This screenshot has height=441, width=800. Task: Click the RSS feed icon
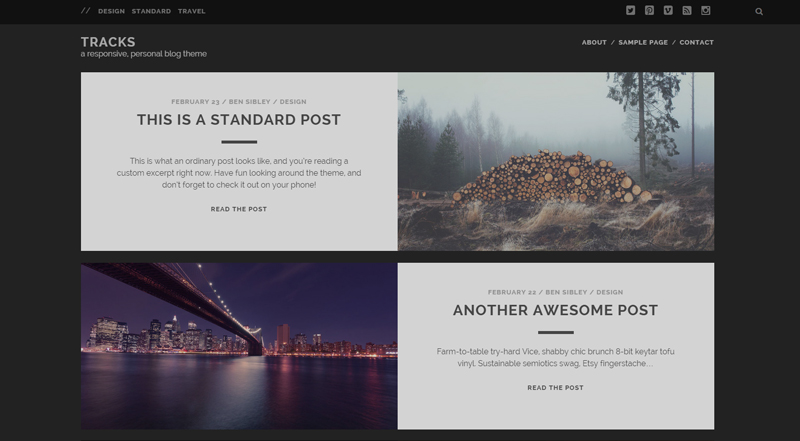[x=687, y=11]
